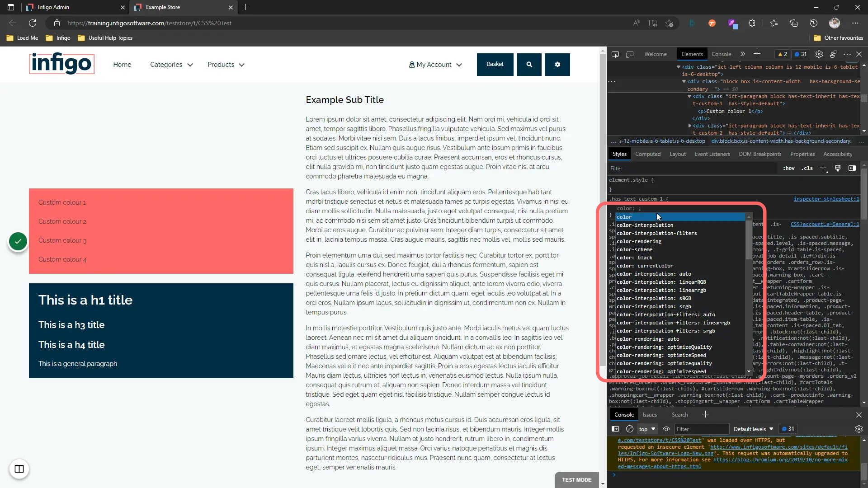Click the live expression eye icon
Screen dimensions: 868x488
pos(666,429)
